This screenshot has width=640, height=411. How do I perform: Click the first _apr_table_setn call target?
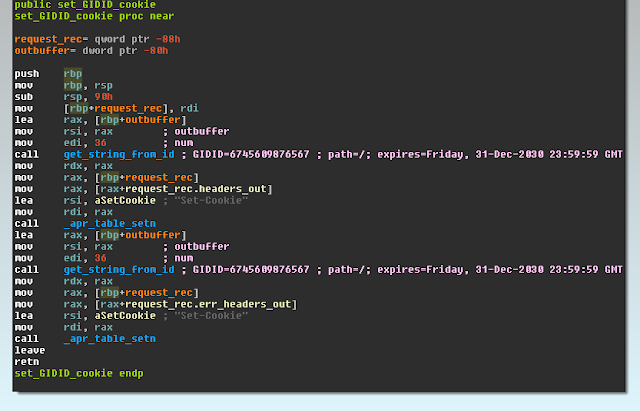109,223
